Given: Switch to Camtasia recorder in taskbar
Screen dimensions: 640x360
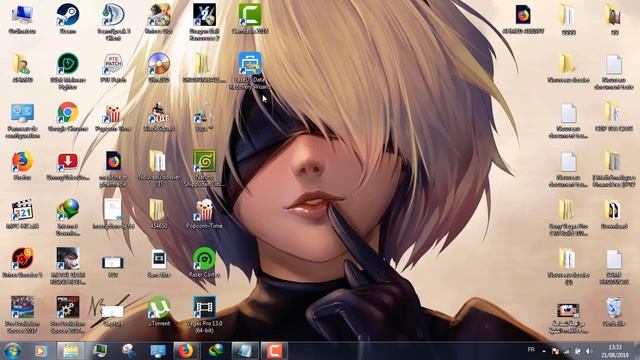Looking at the screenshot, I should [274, 351].
